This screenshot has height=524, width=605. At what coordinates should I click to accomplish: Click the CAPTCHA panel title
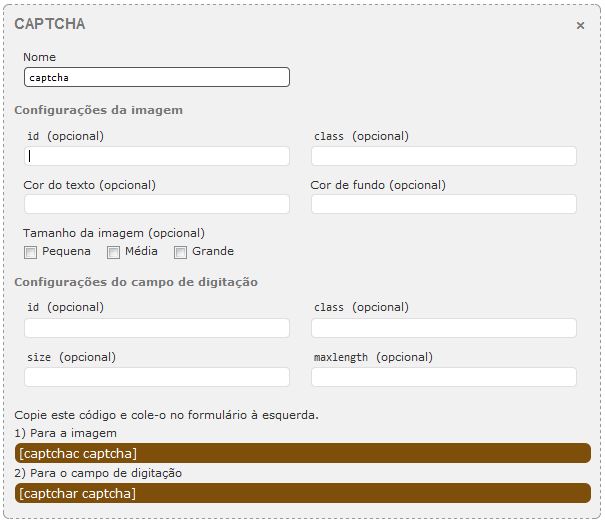tap(50, 24)
